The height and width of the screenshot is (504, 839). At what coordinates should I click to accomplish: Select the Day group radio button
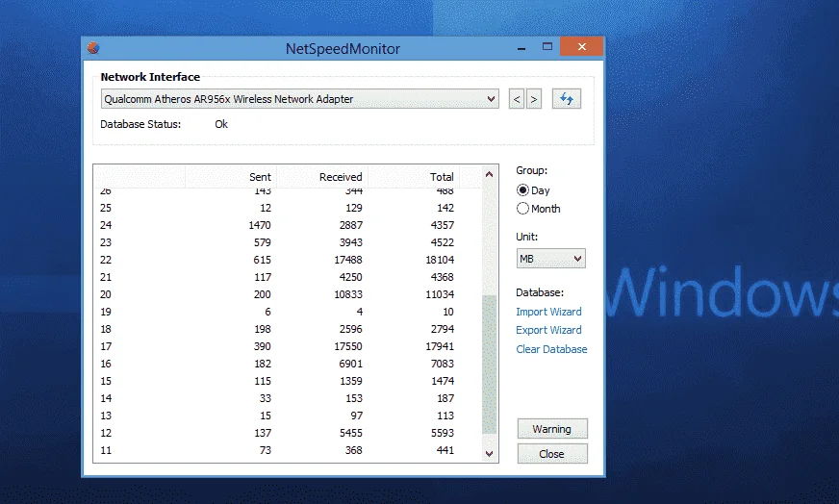coord(522,190)
